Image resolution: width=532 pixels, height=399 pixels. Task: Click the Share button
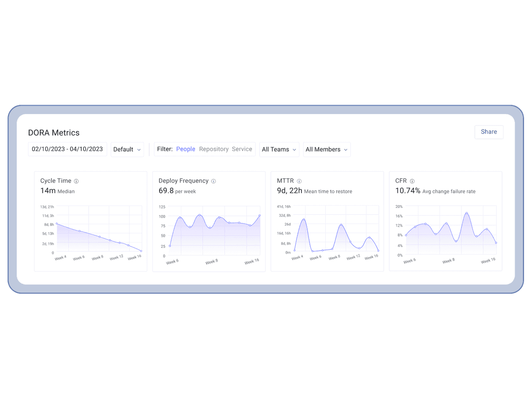click(x=489, y=132)
